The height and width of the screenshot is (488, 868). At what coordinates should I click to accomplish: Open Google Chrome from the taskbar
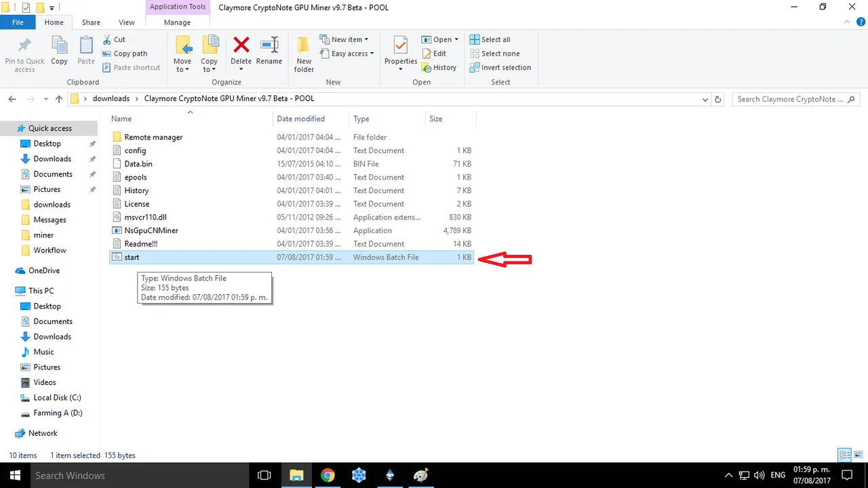[x=328, y=475]
